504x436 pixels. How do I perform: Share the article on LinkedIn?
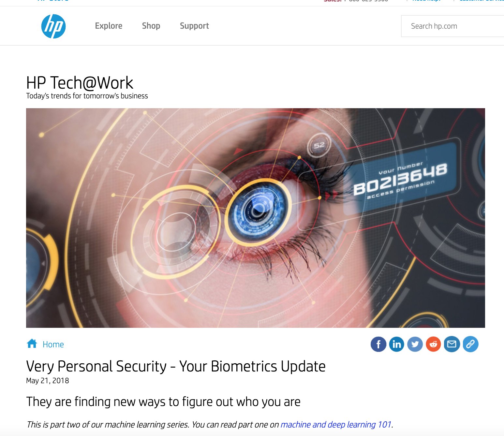tap(397, 344)
